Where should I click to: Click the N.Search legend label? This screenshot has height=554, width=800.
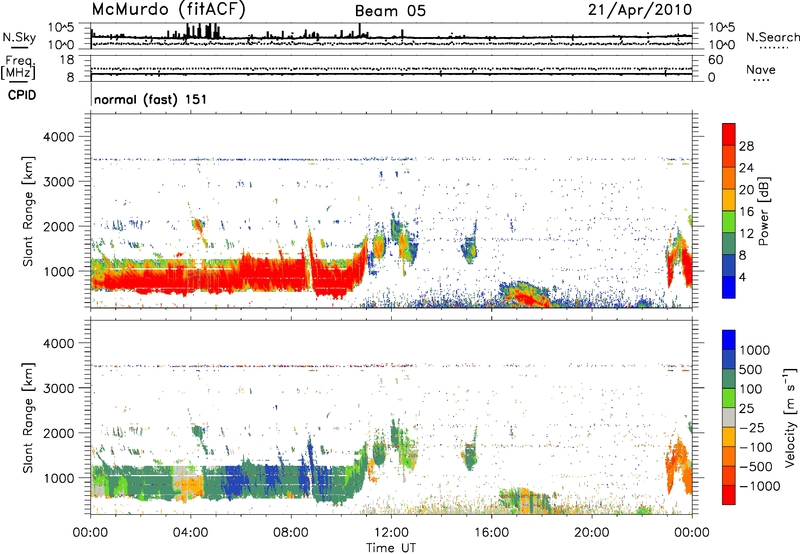point(772,37)
